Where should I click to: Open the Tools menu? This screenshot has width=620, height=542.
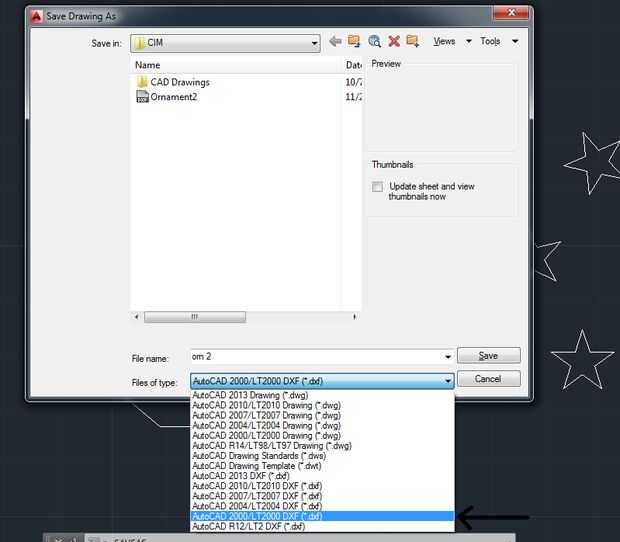coord(490,41)
